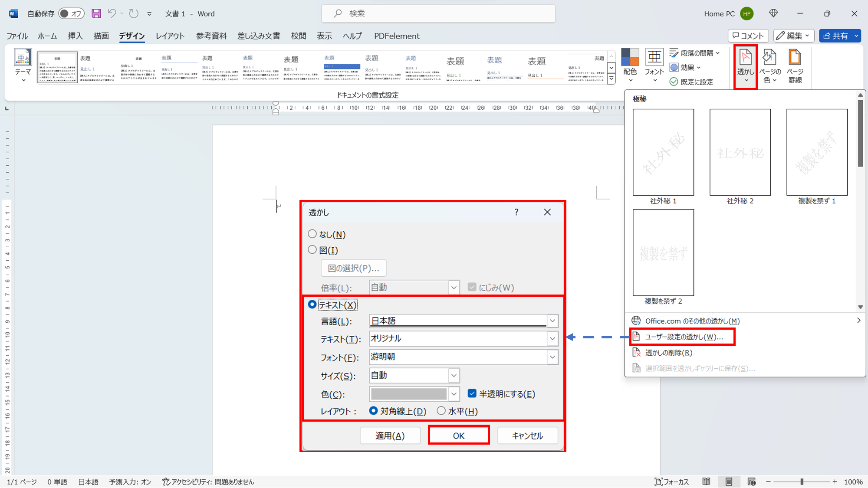Choose 水平(H) layout radio button
The image size is (868, 488).
[x=441, y=411]
